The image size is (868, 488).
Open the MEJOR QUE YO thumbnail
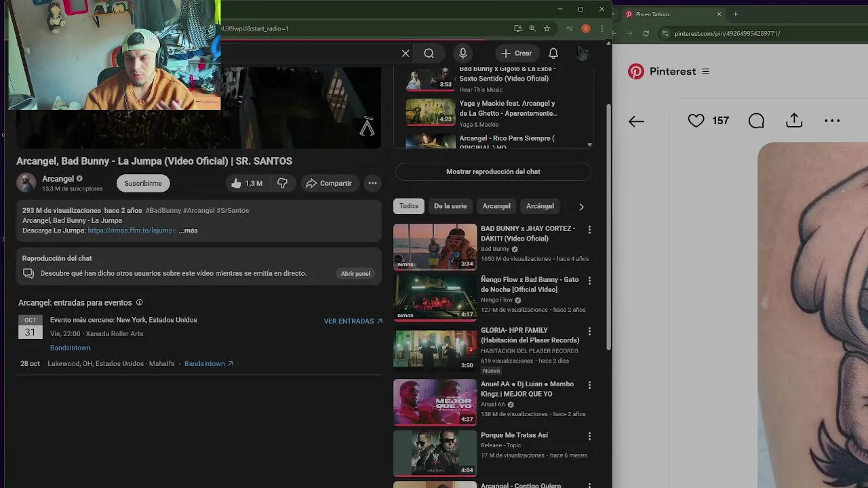click(x=435, y=402)
